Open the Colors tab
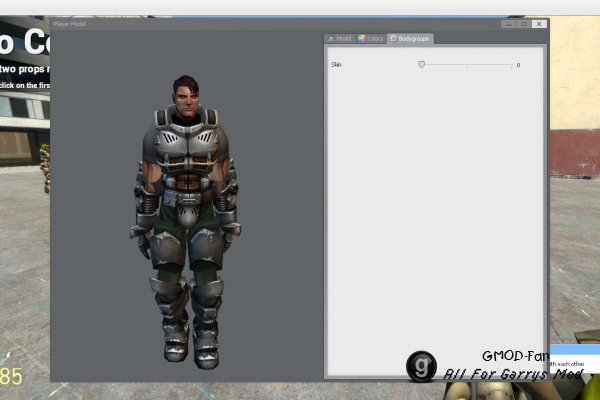This screenshot has height=400, width=600. coord(371,39)
